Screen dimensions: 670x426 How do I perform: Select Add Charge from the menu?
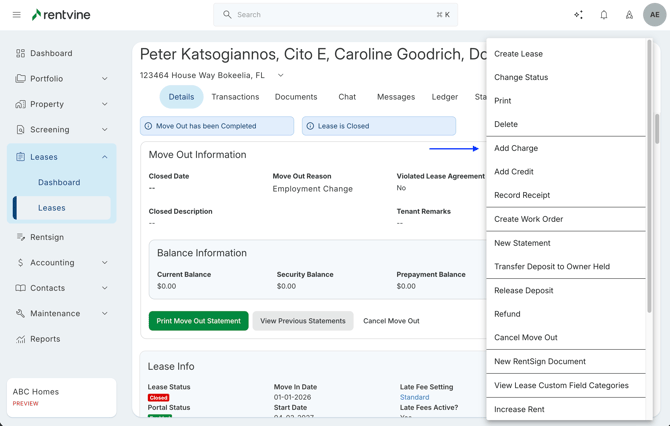pos(516,148)
